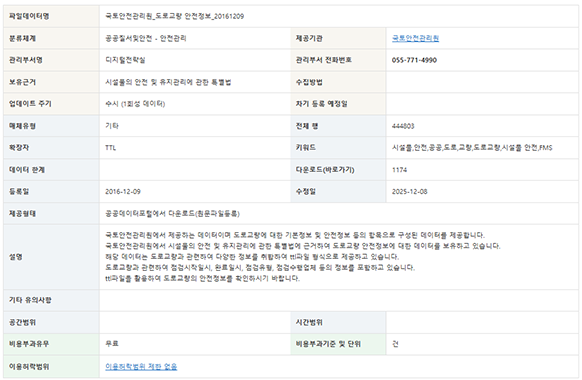Select the 건 unit value
Image resolution: width=582 pixels, height=380 pixels.
point(395,344)
